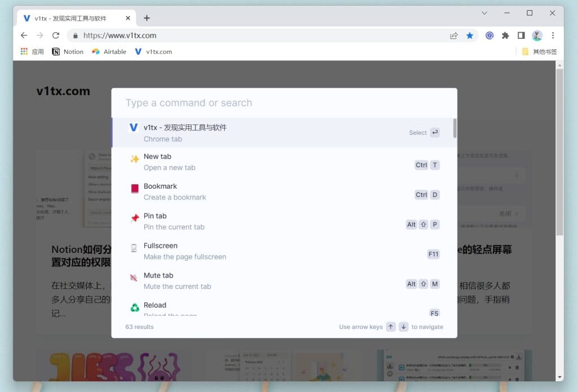Click the Select enter key badge
This screenshot has height=392, width=577.
pos(435,132)
